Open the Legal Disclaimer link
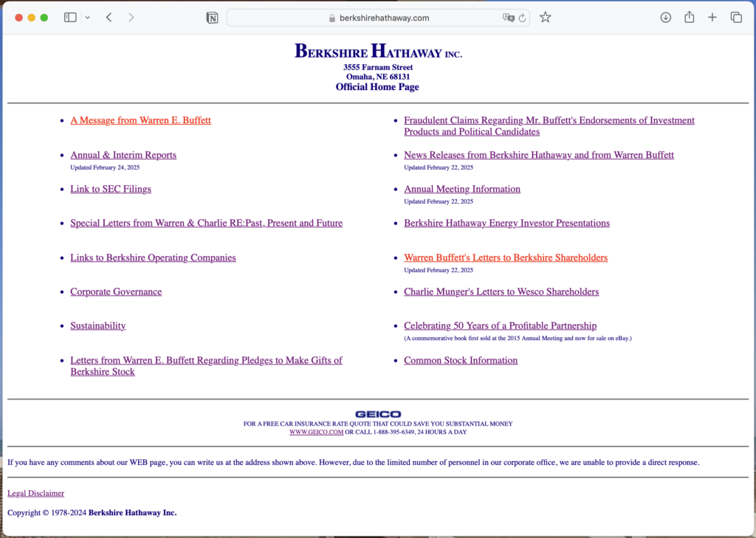This screenshot has width=756, height=538. (35, 493)
